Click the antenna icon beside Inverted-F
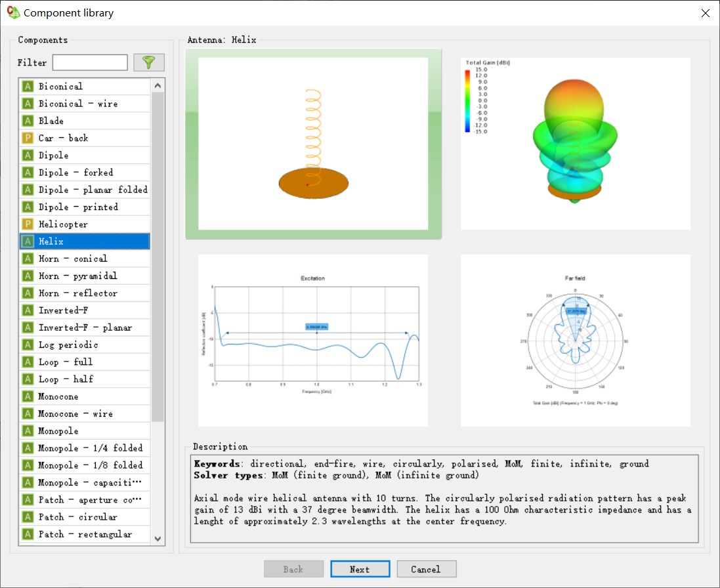Viewport: 720px width, 588px height. [28, 310]
